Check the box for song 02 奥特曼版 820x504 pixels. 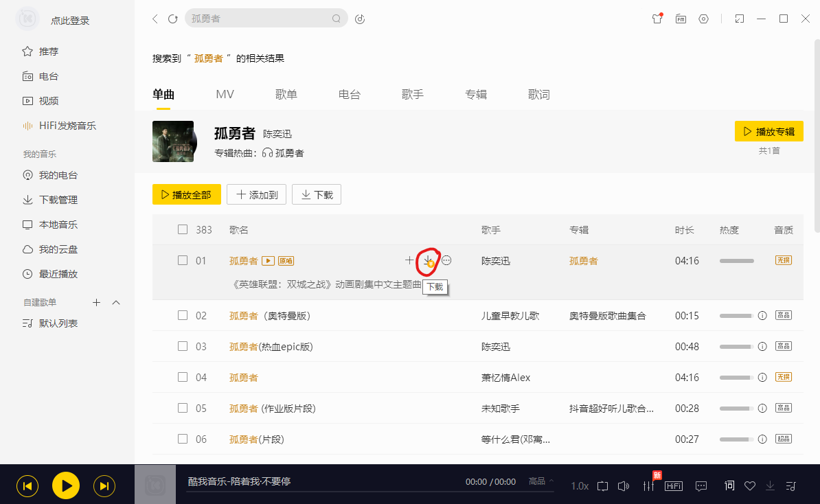(183, 316)
